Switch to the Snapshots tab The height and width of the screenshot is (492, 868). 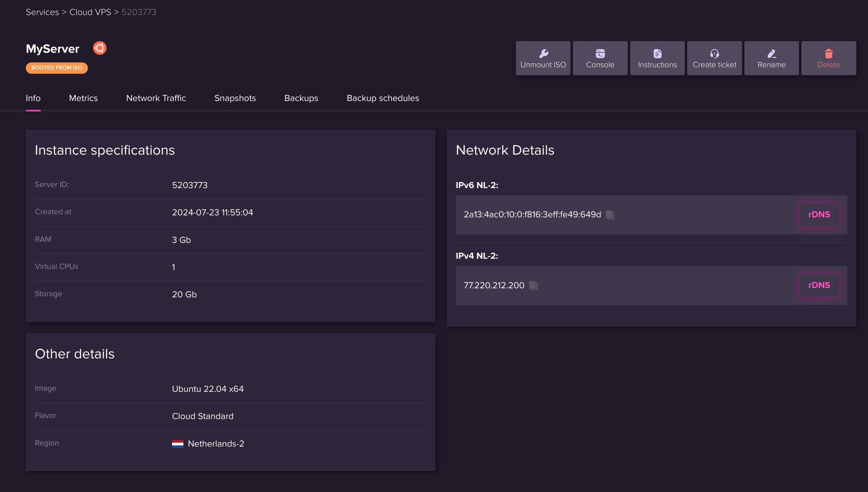(236, 98)
